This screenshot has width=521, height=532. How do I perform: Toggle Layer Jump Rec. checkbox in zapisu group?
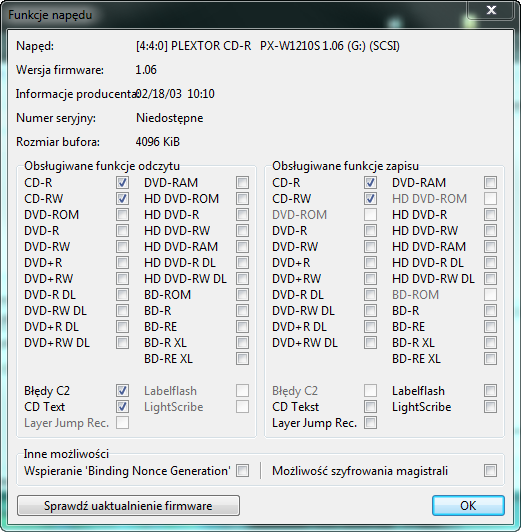[370, 423]
